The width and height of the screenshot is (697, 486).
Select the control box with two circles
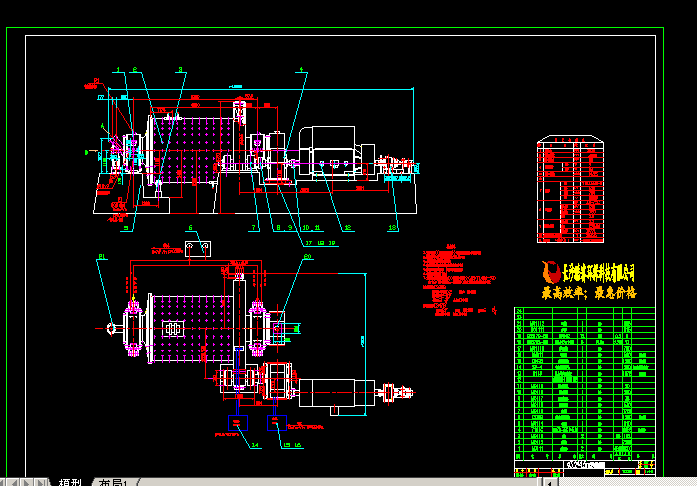[198, 248]
